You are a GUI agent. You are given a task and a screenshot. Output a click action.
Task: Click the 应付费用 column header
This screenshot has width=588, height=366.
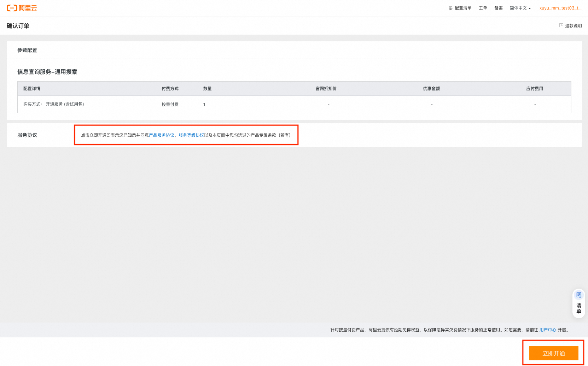pyautogui.click(x=535, y=89)
